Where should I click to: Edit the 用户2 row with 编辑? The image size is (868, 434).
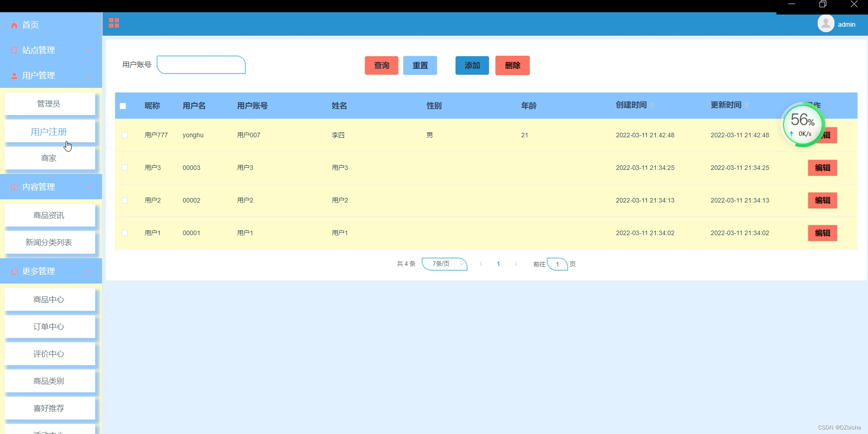823,200
